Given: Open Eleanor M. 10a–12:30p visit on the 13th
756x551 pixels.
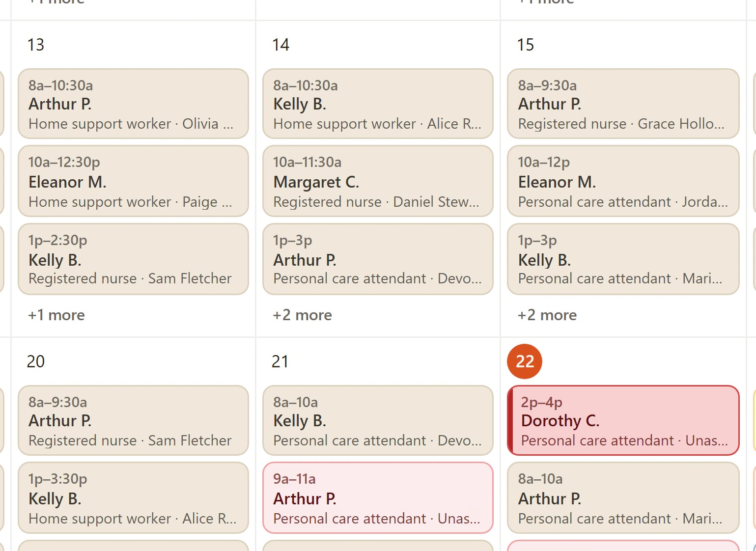Looking at the screenshot, I should 133,181.
